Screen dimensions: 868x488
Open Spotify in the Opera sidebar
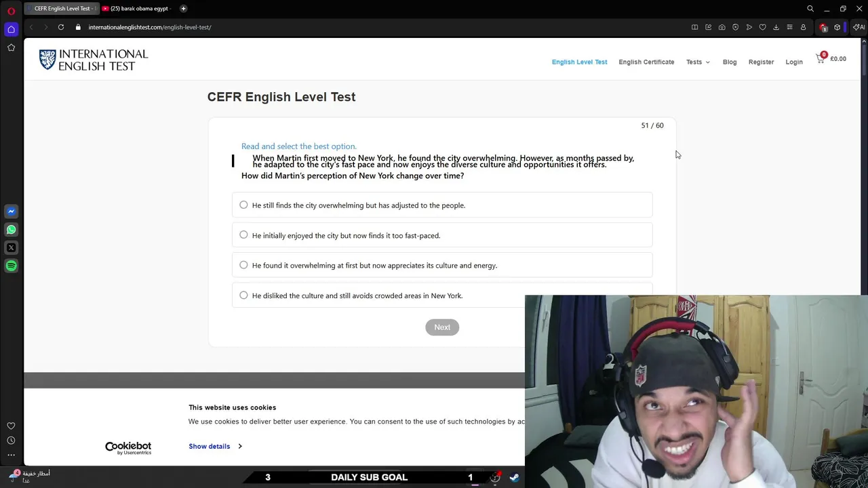[x=11, y=266]
